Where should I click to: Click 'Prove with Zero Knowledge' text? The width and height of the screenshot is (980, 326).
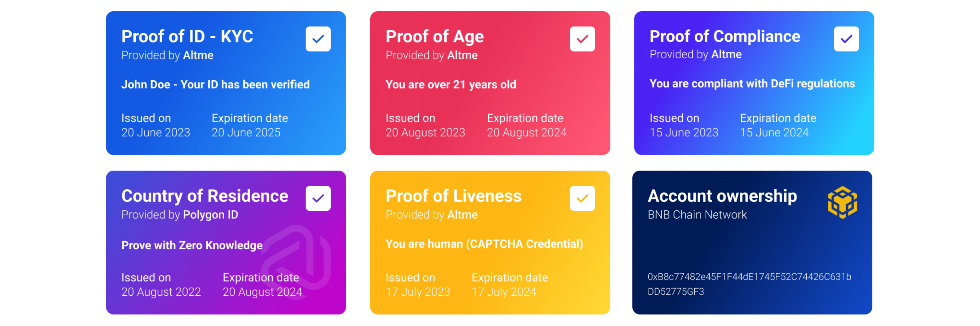tap(192, 245)
